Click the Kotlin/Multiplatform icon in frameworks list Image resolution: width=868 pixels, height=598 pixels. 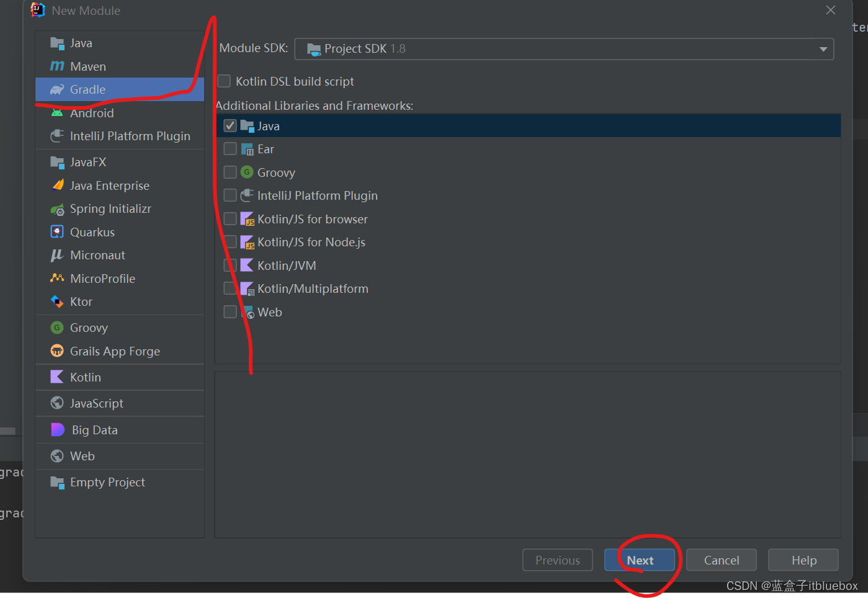pos(247,288)
